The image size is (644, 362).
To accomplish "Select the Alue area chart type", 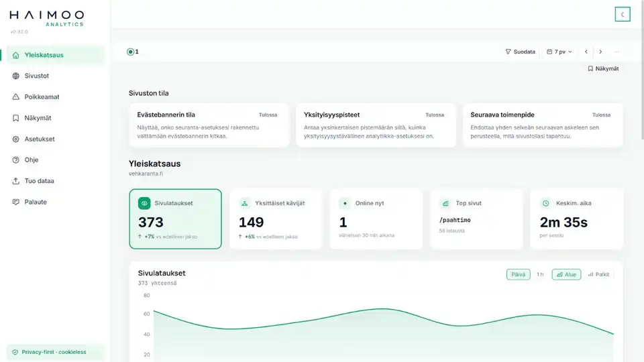I will pos(566,275).
